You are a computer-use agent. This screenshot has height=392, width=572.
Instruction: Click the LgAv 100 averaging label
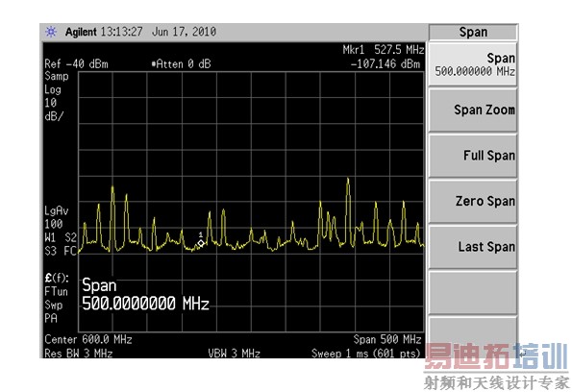pyautogui.click(x=57, y=217)
